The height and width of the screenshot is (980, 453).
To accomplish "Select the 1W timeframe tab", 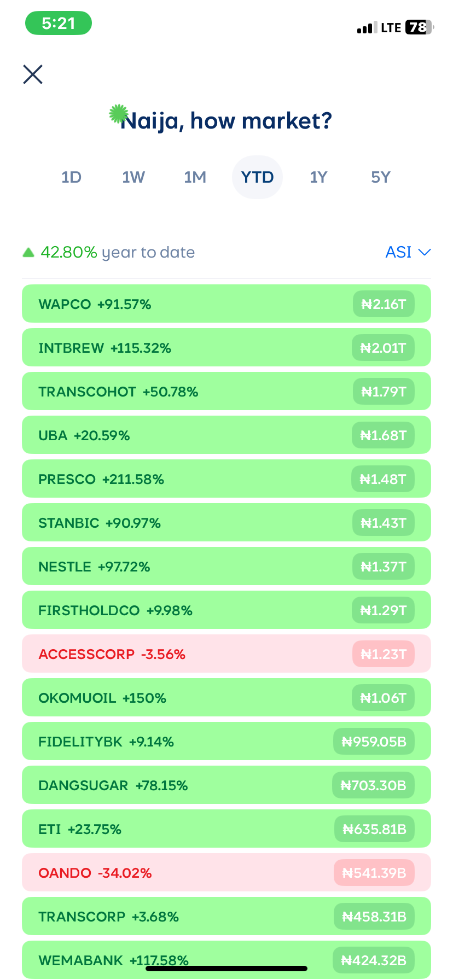I will click(133, 177).
